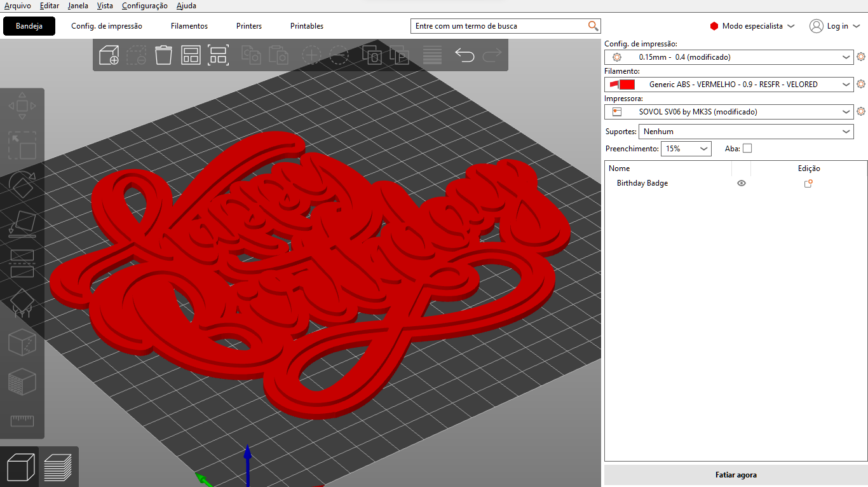Open the Ajuda menu

click(x=186, y=6)
